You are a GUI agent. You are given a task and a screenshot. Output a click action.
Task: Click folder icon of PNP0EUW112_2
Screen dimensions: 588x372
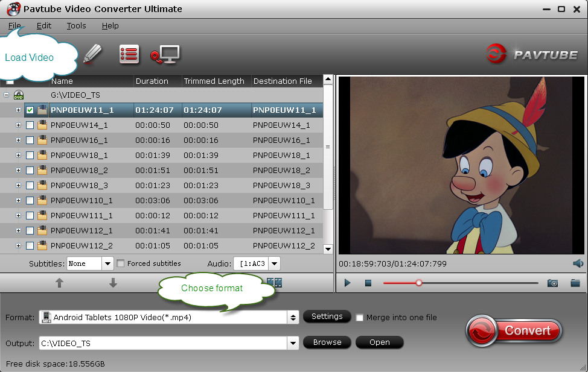[x=42, y=245]
